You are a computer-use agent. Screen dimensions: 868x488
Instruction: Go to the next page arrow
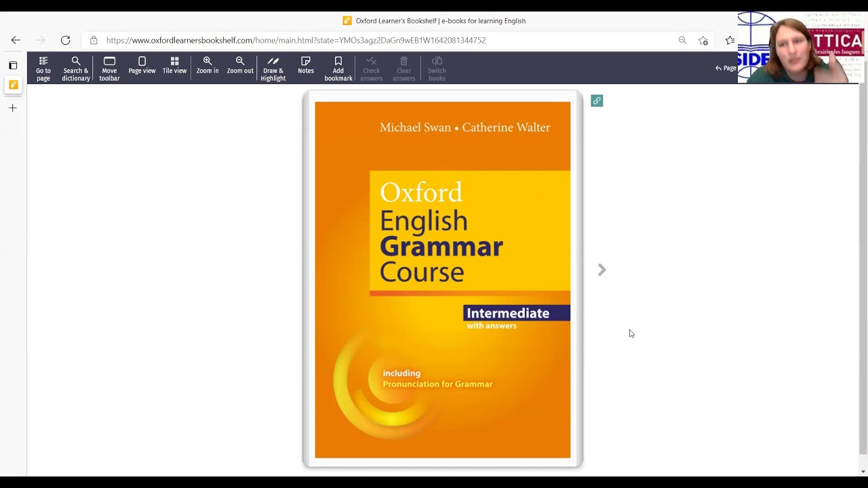click(x=601, y=270)
